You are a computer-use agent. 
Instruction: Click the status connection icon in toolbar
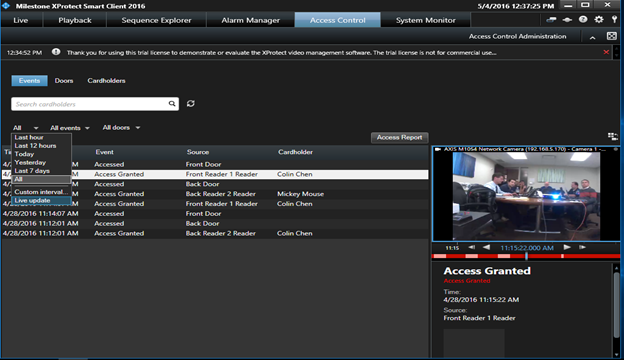[x=567, y=20]
